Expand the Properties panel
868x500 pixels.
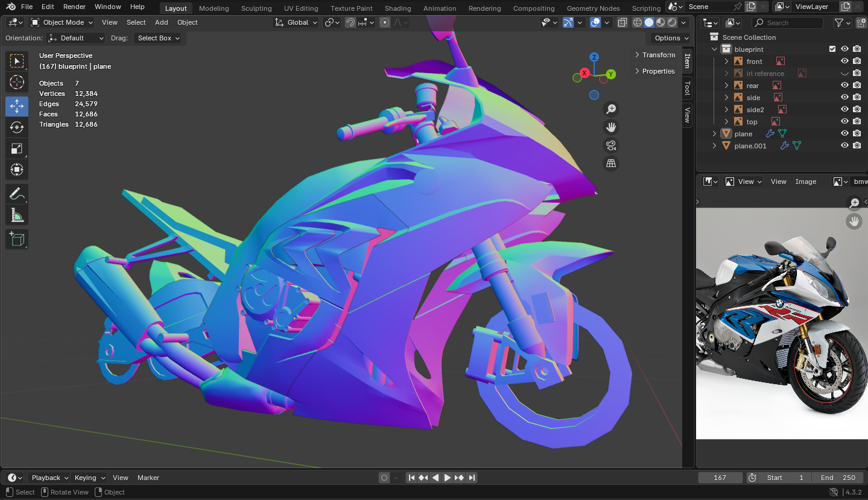tap(655, 71)
